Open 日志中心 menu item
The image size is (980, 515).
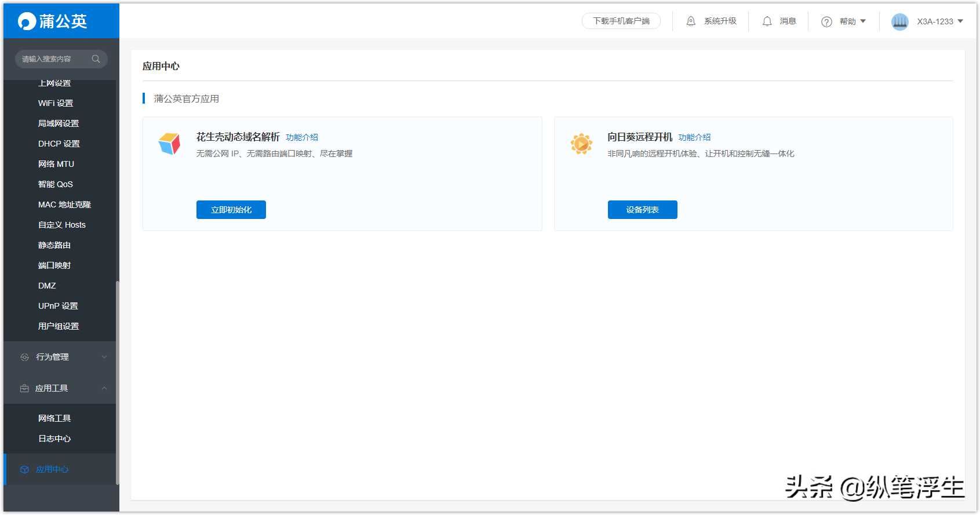tap(54, 439)
